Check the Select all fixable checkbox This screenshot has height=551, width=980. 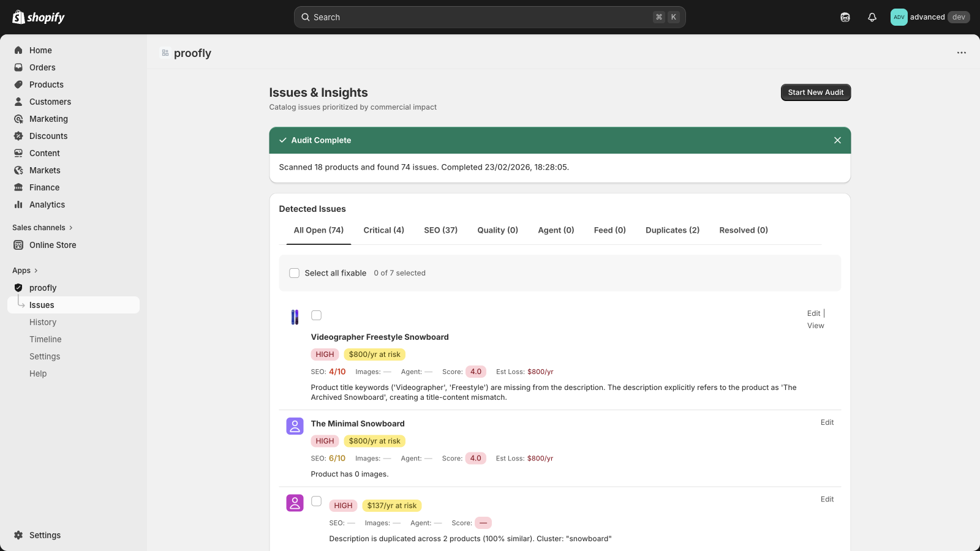pos(294,273)
